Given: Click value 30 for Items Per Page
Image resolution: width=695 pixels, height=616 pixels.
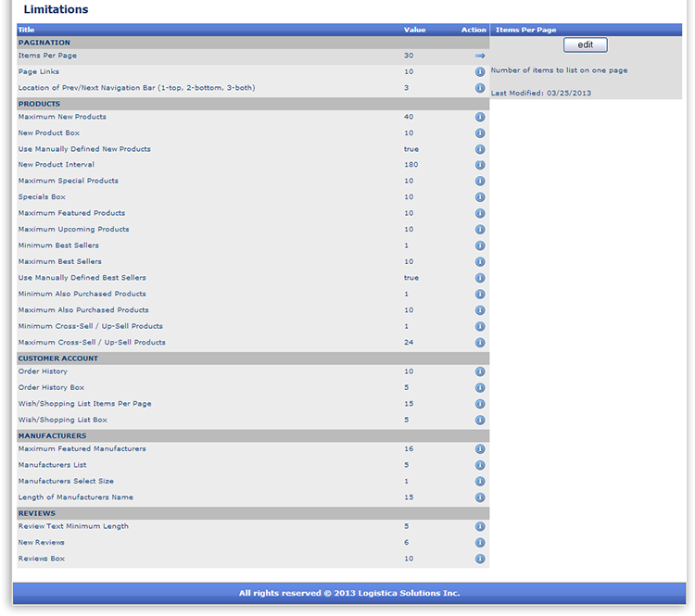Looking at the screenshot, I should pos(409,56).
